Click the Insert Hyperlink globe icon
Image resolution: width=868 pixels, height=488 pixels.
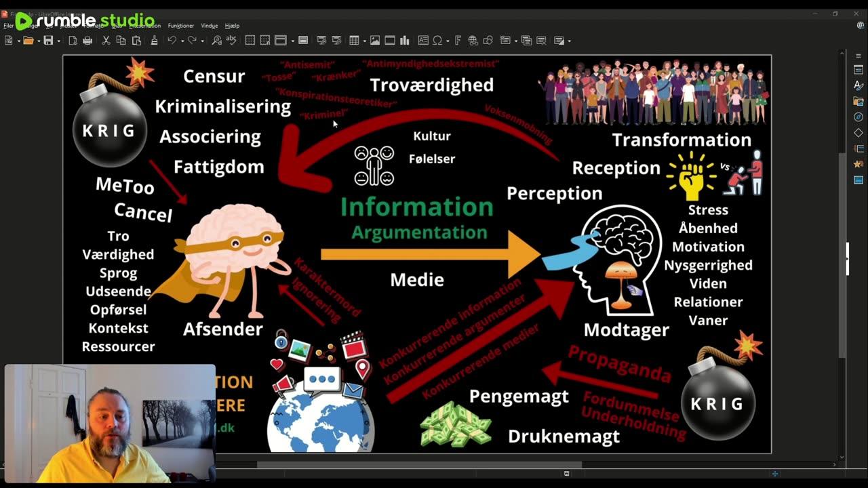[473, 41]
